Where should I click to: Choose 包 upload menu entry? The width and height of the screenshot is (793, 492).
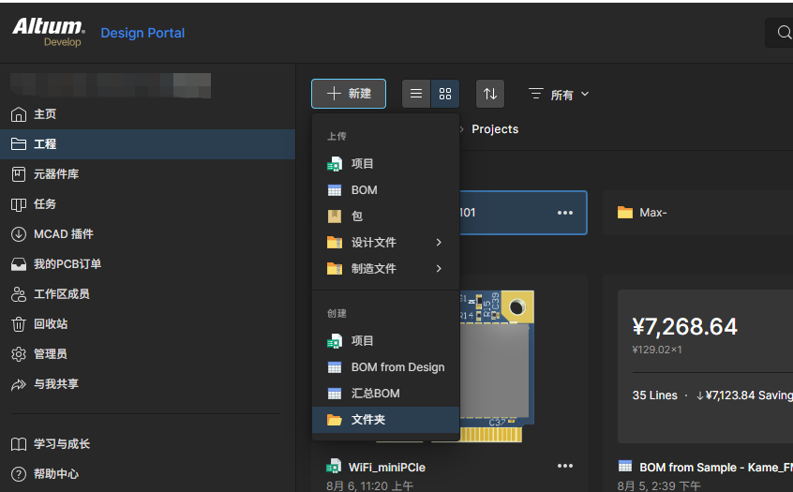click(x=385, y=216)
